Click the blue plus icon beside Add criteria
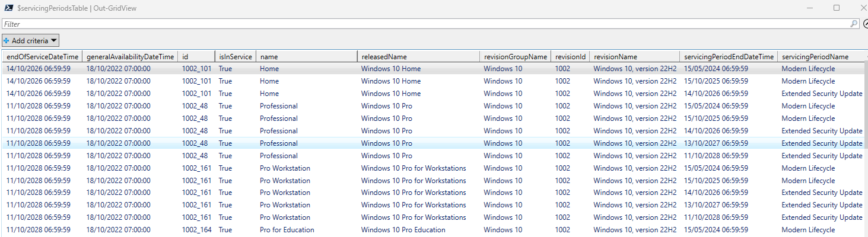868x237 pixels. tap(7, 41)
